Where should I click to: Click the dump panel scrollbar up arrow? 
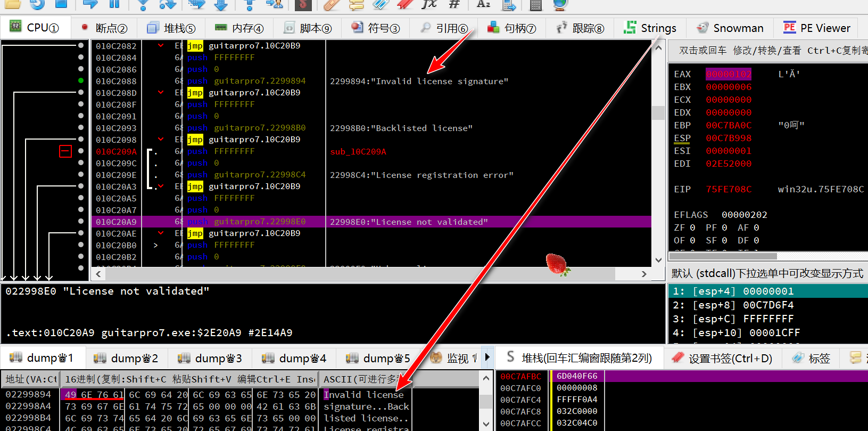(486, 378)
